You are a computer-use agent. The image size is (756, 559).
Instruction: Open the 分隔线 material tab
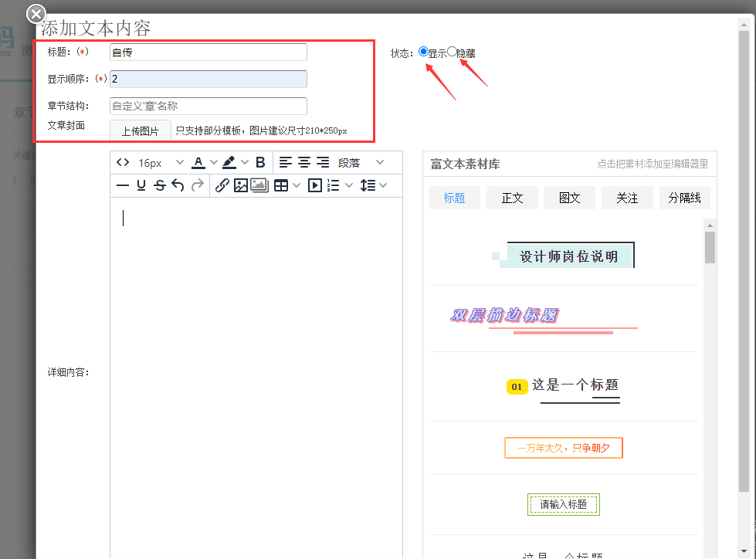[x=684, y=198]
